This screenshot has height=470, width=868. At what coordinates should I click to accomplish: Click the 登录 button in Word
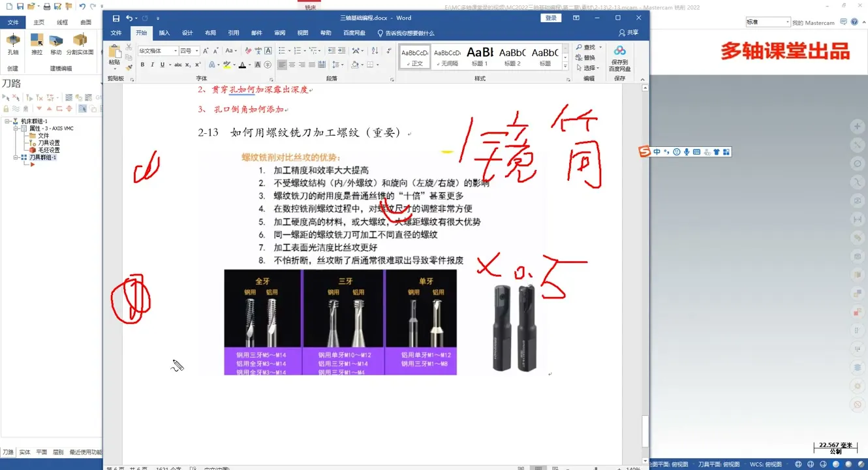pyautogui.click(x=551, y=18)
